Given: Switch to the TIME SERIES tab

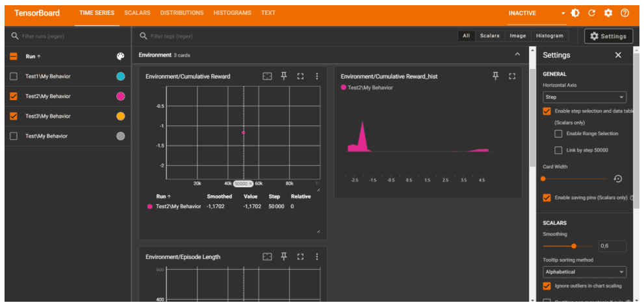Looking at the screenshot, I should pos(97,13).
